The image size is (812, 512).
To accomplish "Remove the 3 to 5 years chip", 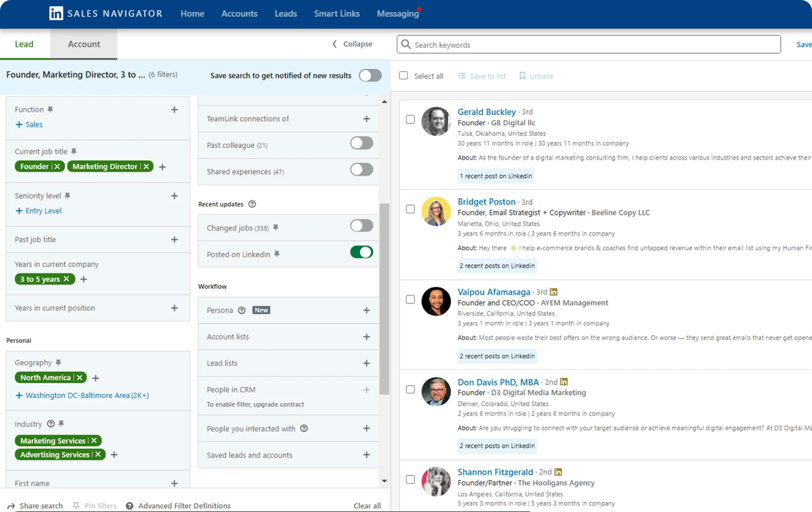I will tap(67, 279).
